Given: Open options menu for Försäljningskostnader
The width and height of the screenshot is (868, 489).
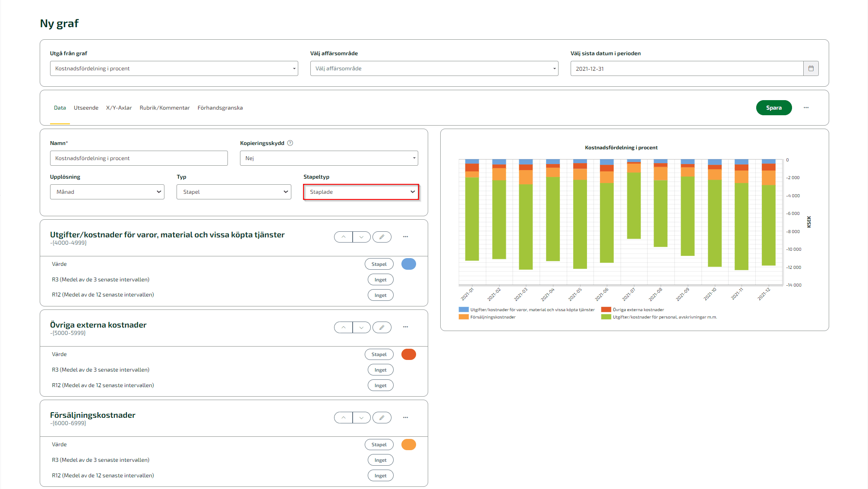Looking at the screenshot, I should (x=405, y=417).
